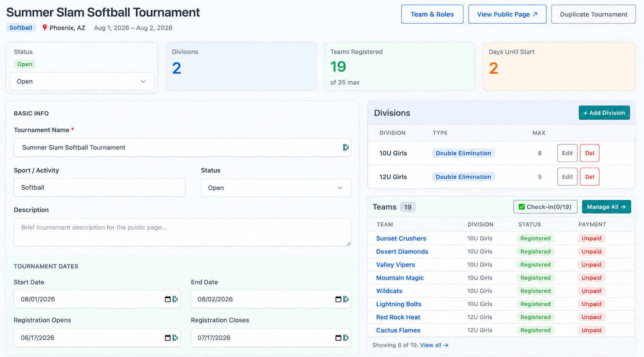Click the Registration Closes field 07/17/2026

click(271, 338)
